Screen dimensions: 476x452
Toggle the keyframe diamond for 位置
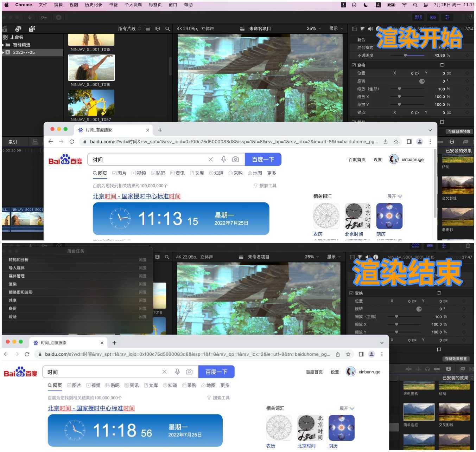pos(468,73)
